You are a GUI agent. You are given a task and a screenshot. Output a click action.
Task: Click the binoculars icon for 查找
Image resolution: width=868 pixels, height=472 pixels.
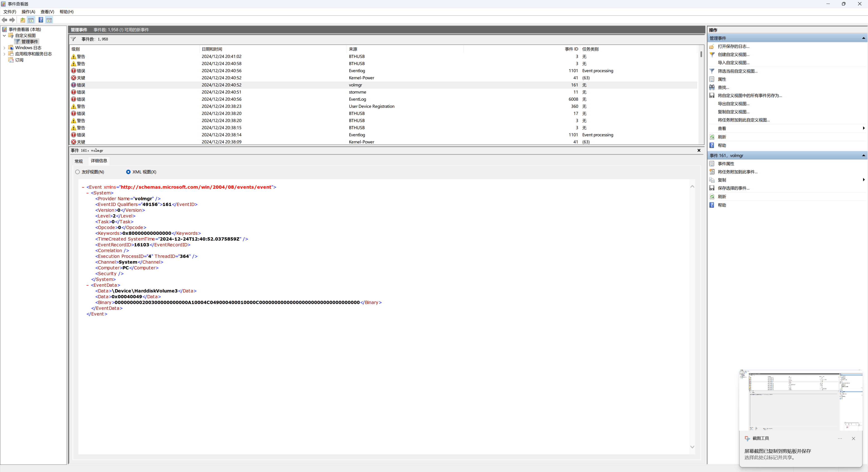click(712, 87)
